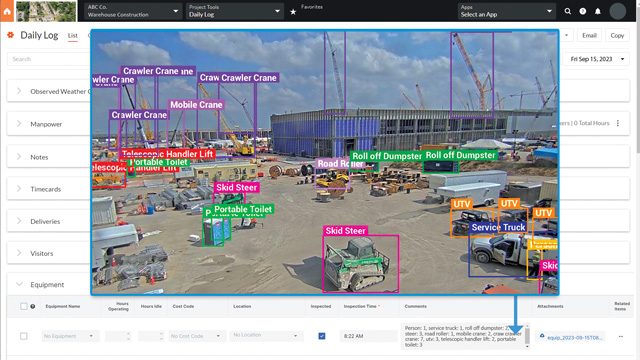Click the attachment upload icon
Viewport: 640px width, 360px height.
pos(542,336)
